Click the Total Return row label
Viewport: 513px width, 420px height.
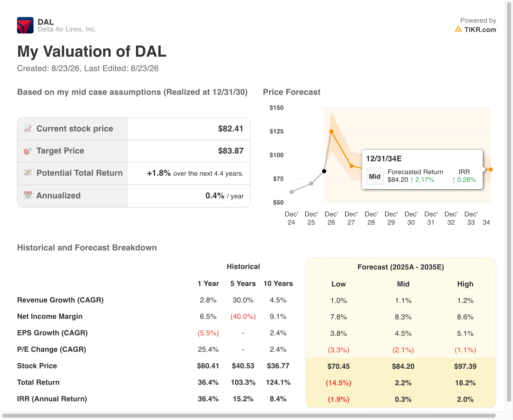click(38, 382)
